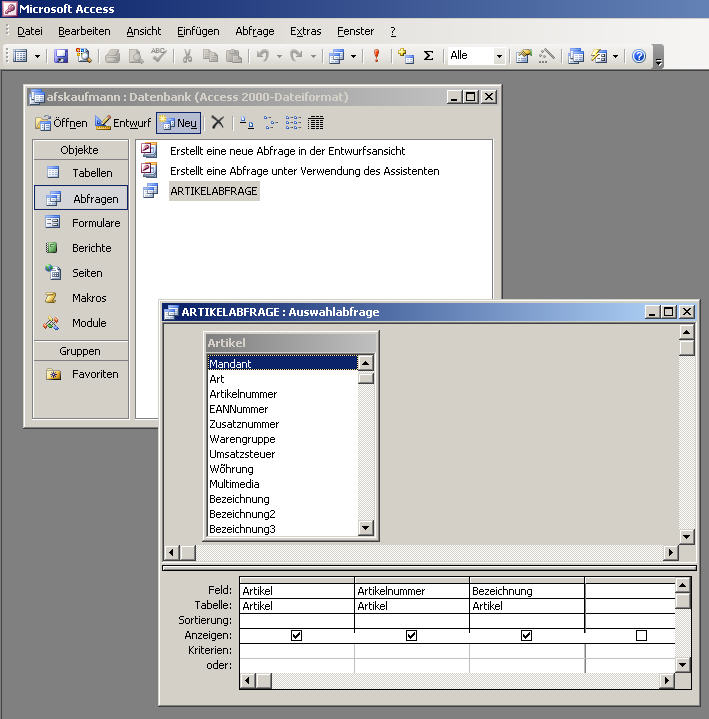Click the Build wand icon

546,56
